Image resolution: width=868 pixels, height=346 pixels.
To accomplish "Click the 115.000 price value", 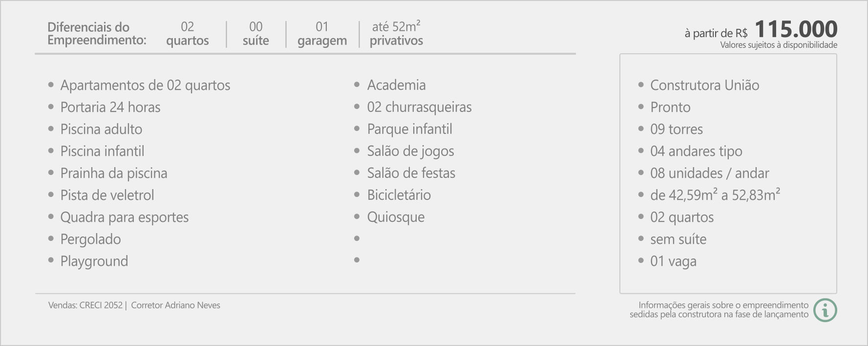I will 796,29.
